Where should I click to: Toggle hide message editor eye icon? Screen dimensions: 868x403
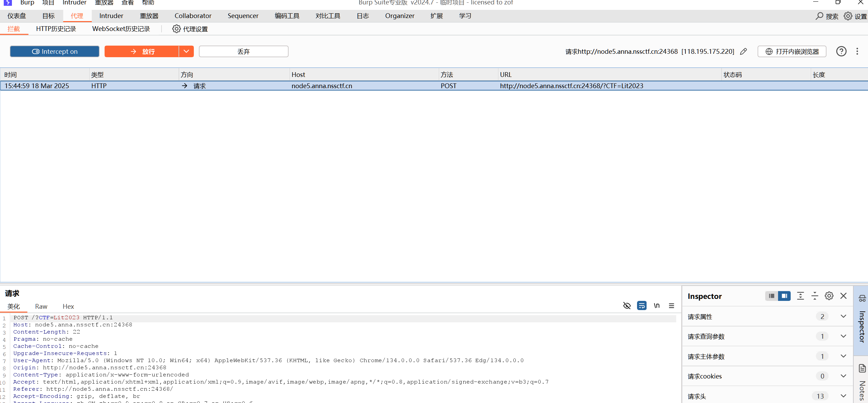(x=627, y=306)
